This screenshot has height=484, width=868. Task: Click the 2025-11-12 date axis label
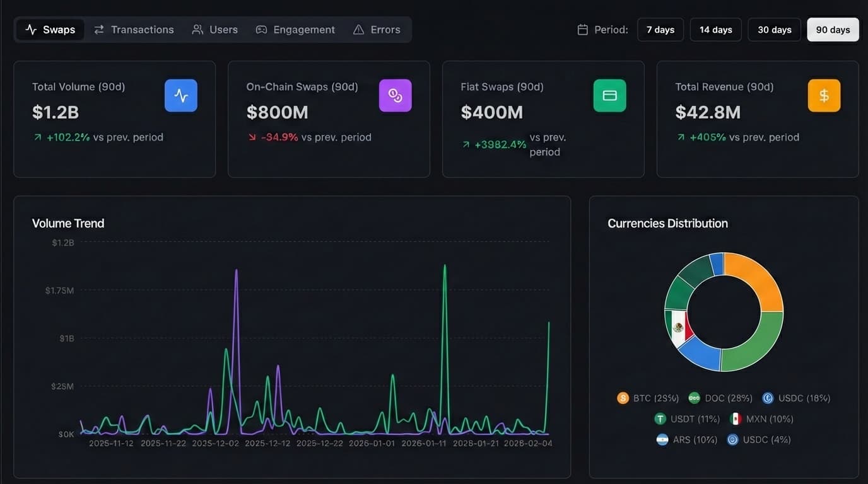(x=111, y=444)
